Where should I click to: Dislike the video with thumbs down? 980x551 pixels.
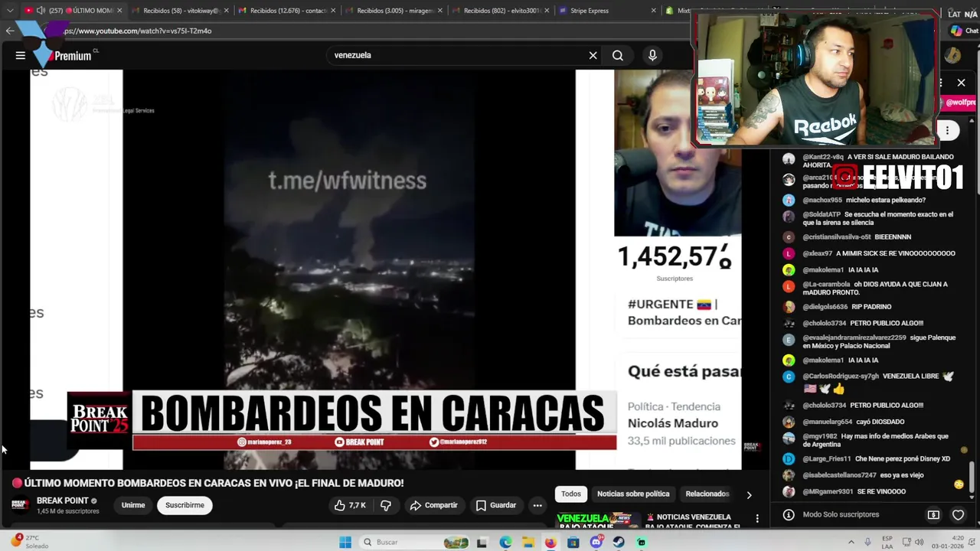tap(386, 505)
